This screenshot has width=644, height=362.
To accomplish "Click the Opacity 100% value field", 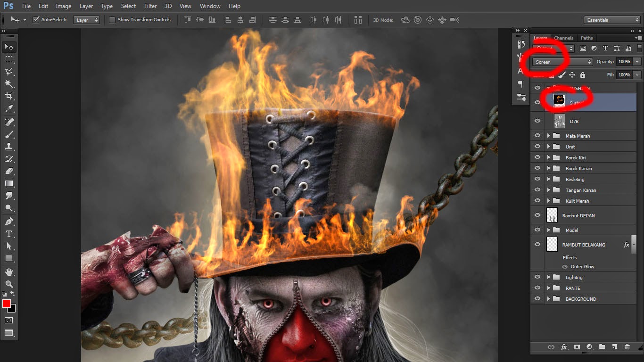I will point(624,62).
